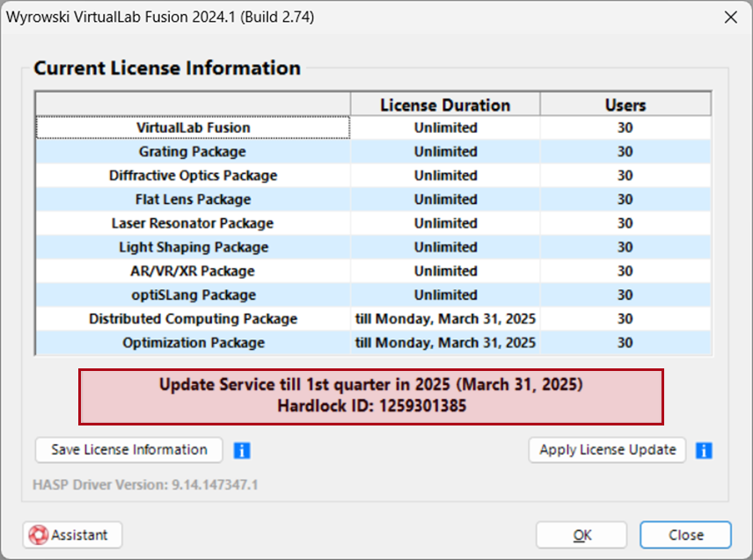
Task: Close the window with the title bar X
Action: 731,18
